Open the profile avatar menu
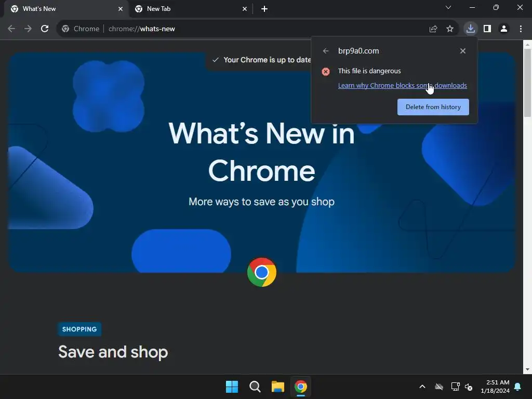Screen dimensions: 532x399 (x=504, y=29)
